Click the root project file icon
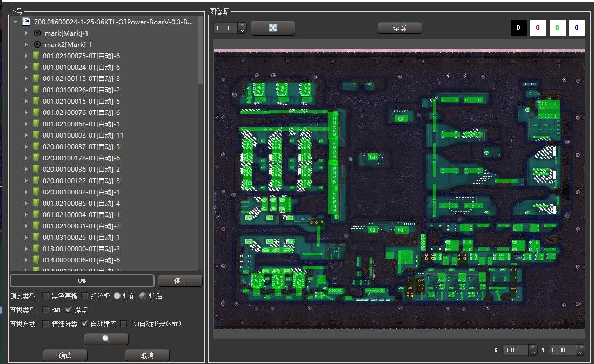 pyautogui.click(x=26, y=22)
